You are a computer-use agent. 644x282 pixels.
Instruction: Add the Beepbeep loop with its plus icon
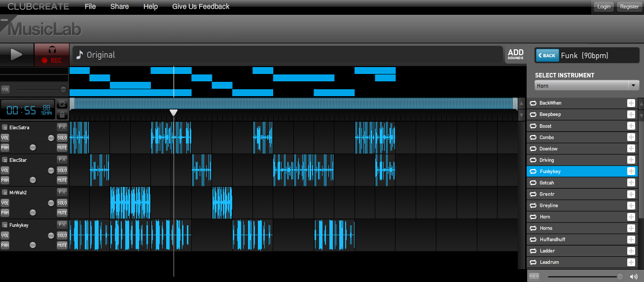(x=631, y=114)
